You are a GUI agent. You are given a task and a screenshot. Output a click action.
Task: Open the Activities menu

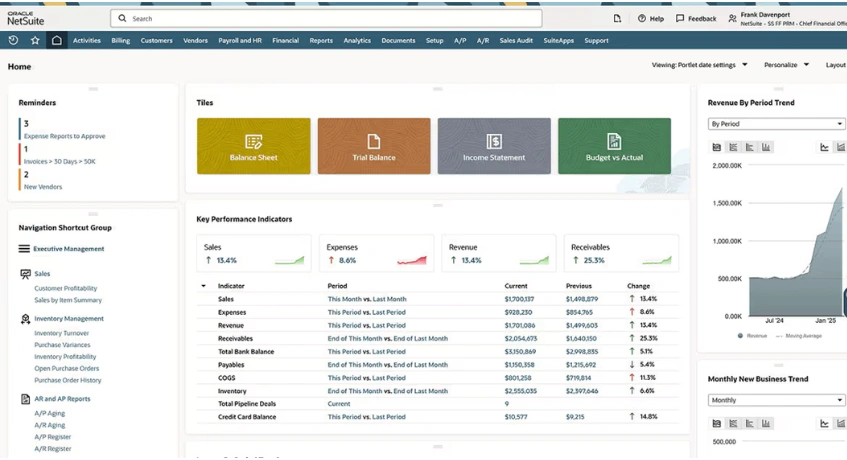[x=86, y=40]
